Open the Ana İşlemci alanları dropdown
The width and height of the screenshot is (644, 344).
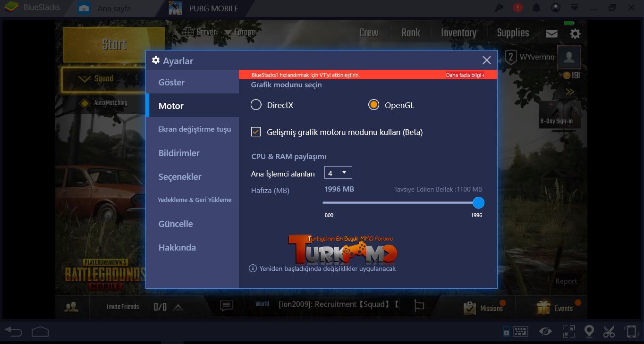pos(338,173)
